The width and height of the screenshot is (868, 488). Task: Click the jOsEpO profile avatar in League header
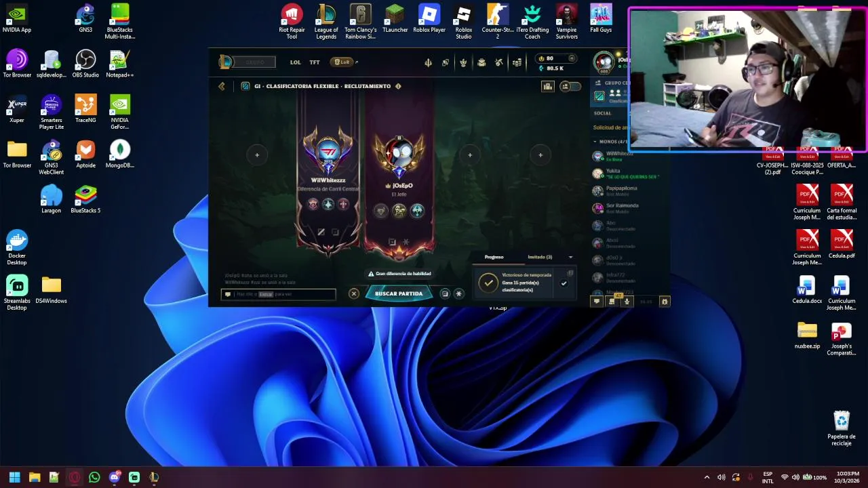pyautogui.click(x=604, y=62)
